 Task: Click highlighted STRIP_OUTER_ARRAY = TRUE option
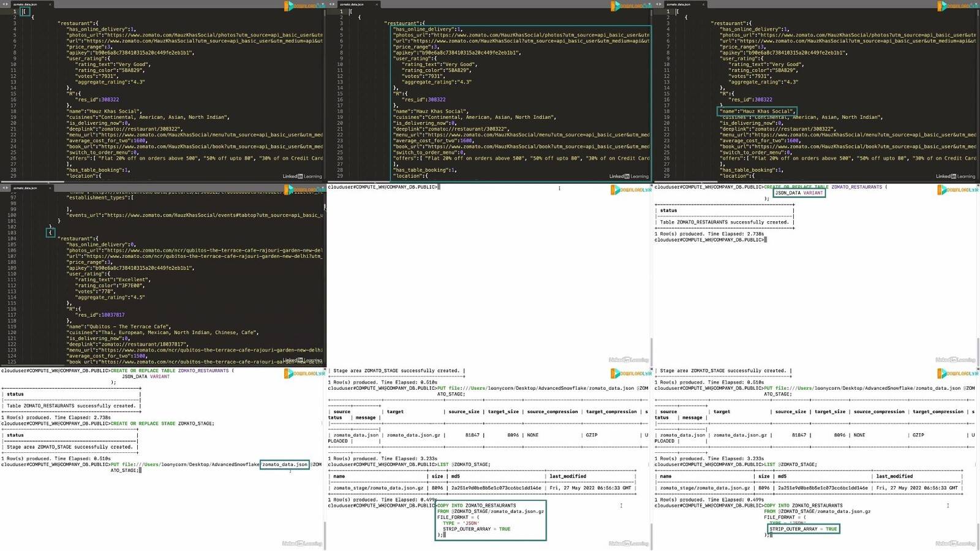[x=803, y=529]
